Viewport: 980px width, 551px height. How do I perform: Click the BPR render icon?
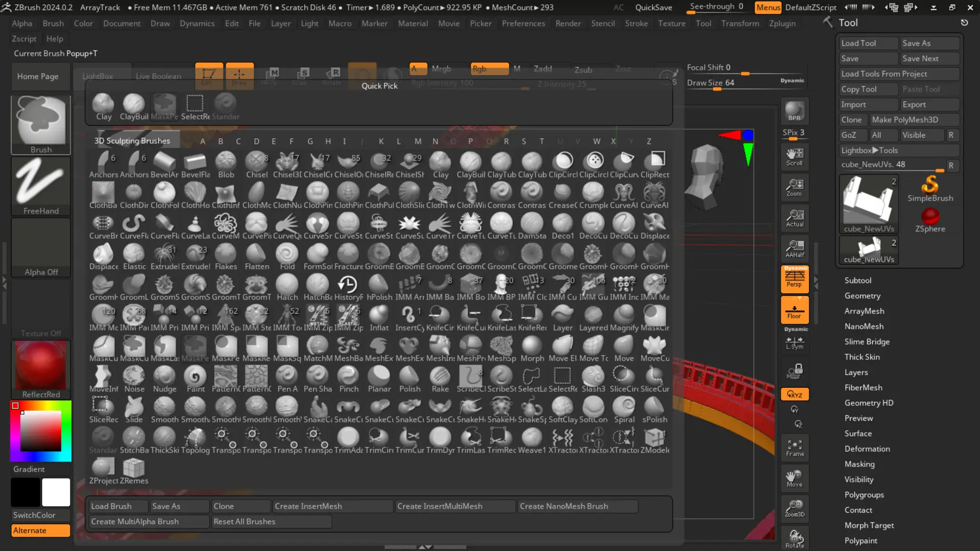tap(794, 111)
